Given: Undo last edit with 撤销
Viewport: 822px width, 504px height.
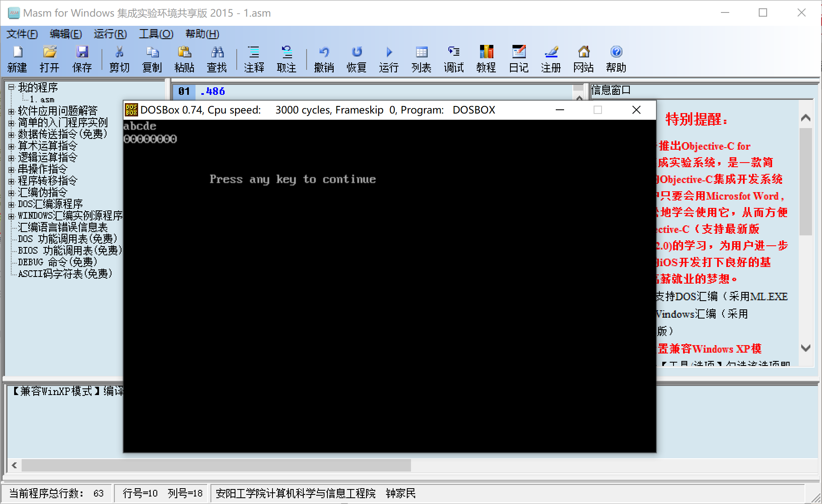Looking at the screenshot, I should (x=324, y=58).
